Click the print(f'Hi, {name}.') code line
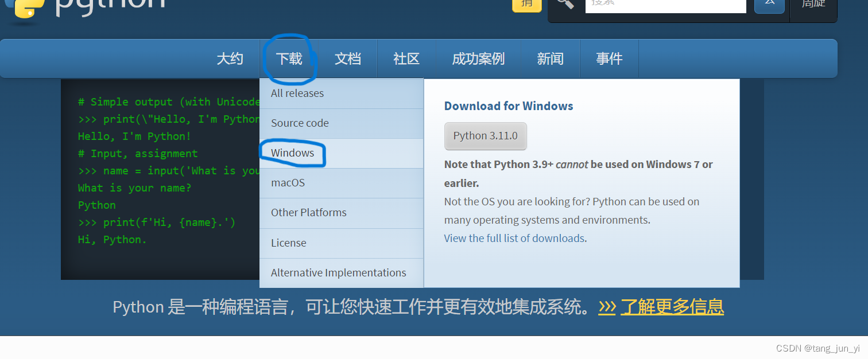This screenshot has width=868, height=359. point(157,223)
